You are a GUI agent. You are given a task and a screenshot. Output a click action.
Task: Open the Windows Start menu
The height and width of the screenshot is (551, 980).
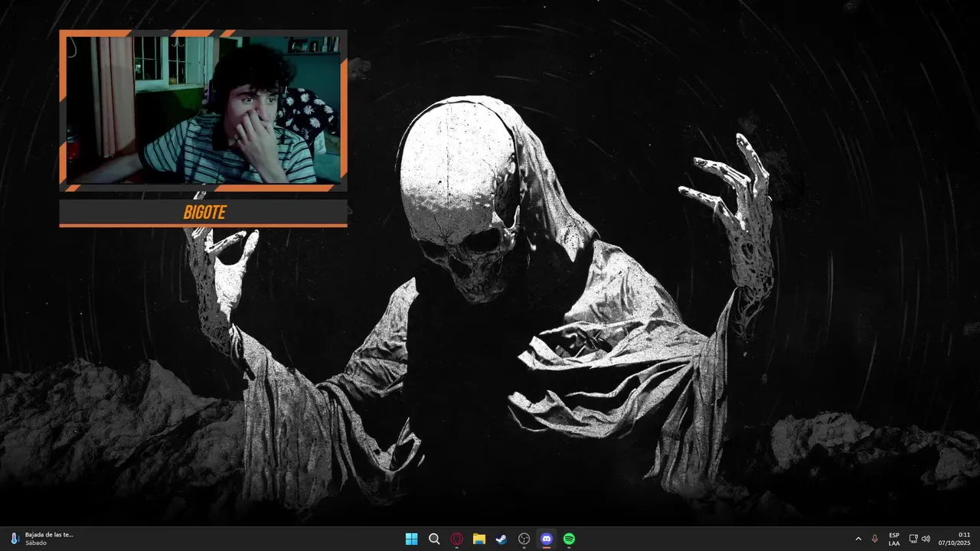click(411, 539)
